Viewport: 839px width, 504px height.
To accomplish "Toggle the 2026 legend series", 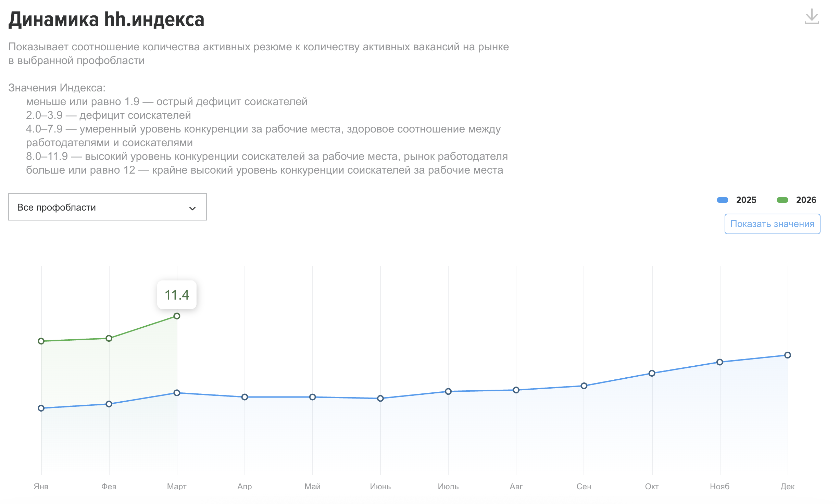I will point(797,200).
